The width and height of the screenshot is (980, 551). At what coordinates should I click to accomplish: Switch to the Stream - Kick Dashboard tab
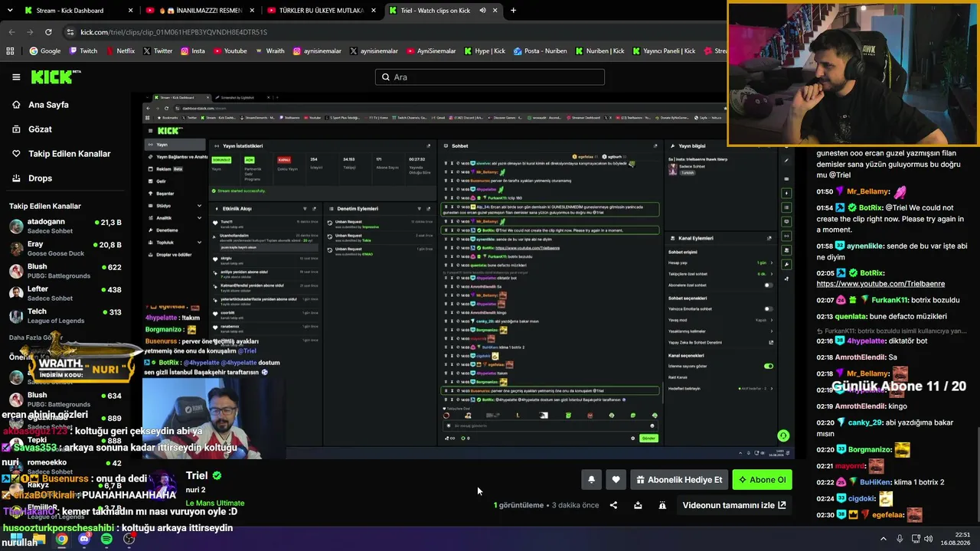[80, 11]
